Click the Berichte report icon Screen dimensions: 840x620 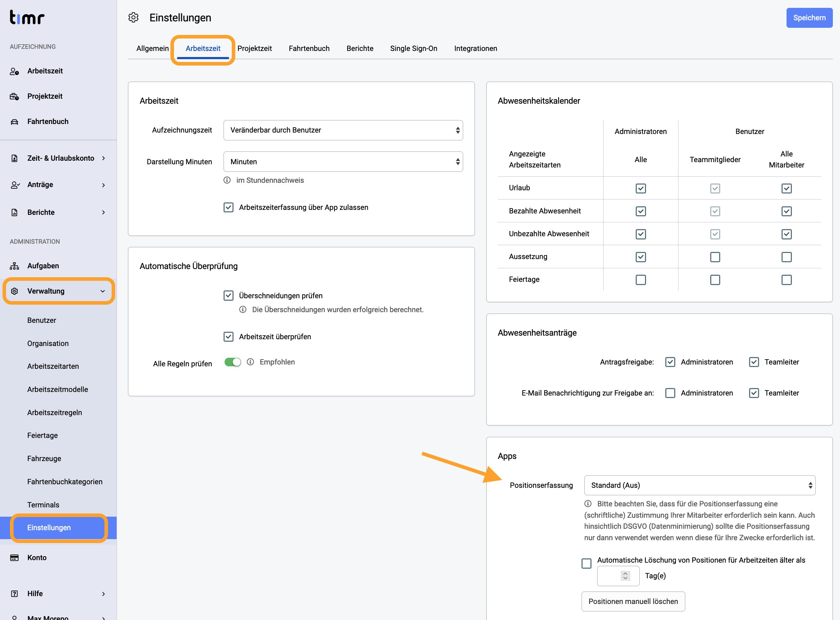click(x=14, y=212)
